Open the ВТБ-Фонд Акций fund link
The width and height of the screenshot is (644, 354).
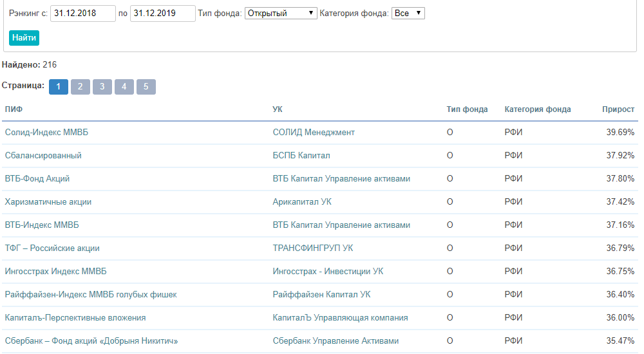pyautogui.click(x=37, y=179)
